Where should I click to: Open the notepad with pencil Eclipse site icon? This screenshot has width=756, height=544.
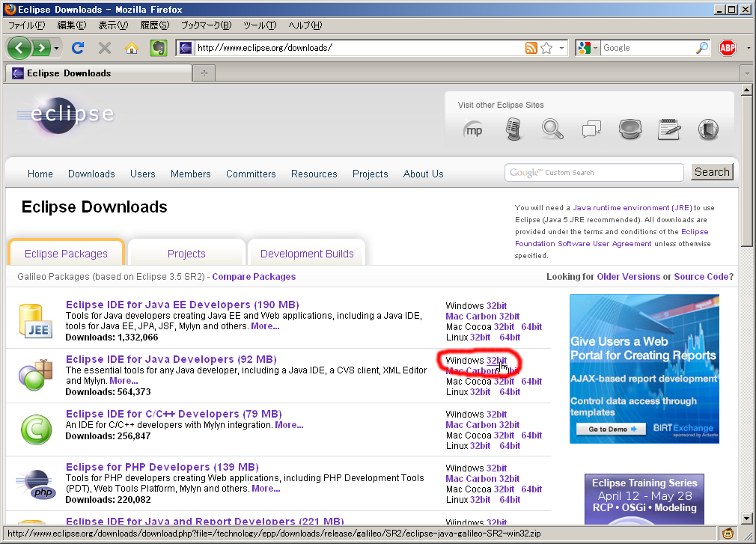tap(669, 129)
